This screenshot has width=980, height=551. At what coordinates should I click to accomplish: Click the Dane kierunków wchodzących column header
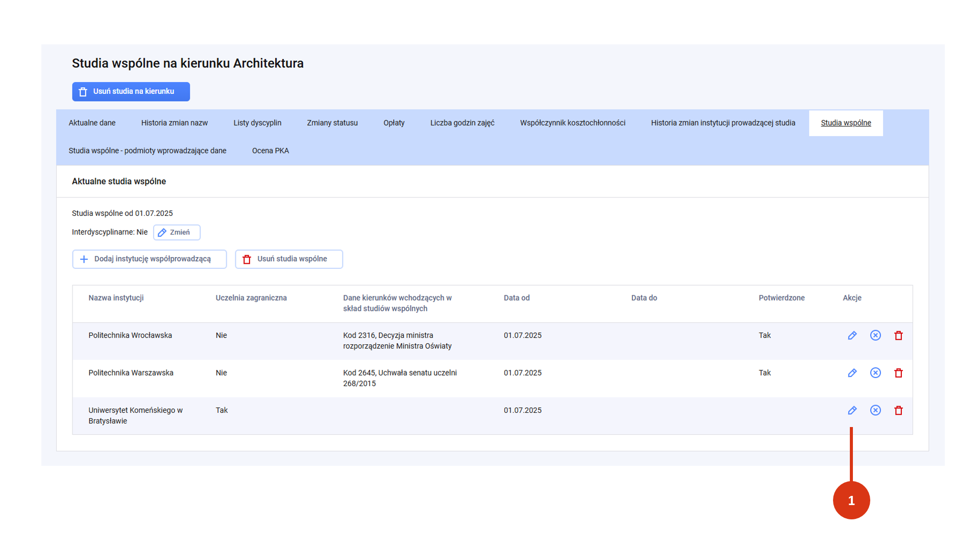[397, 303]
